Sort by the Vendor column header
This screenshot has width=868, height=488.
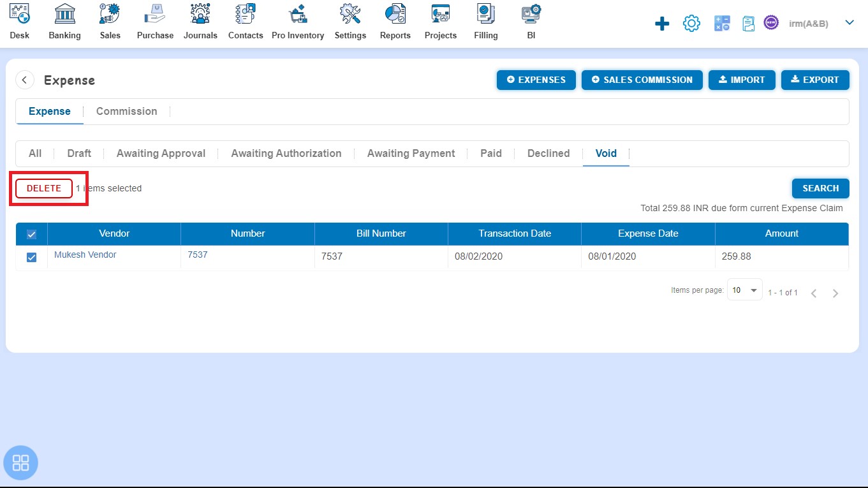pos(114,233)
